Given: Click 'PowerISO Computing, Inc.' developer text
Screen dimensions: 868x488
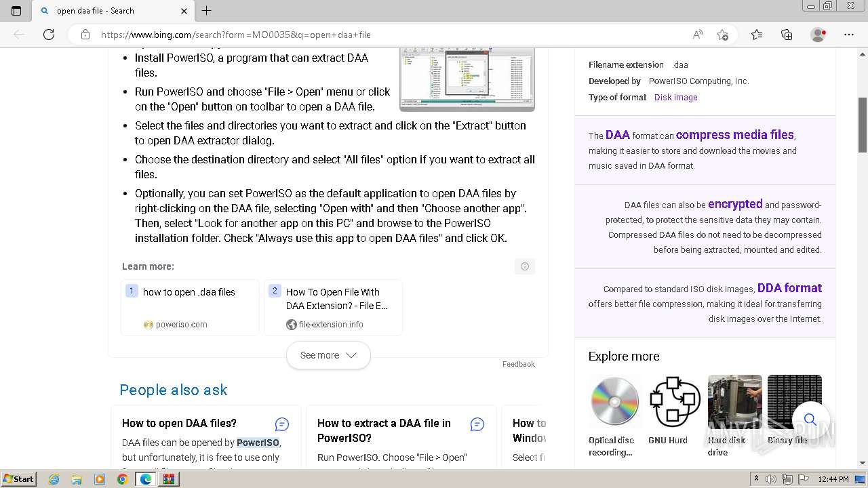Looking at the screenshot, I should click(698, 81).
